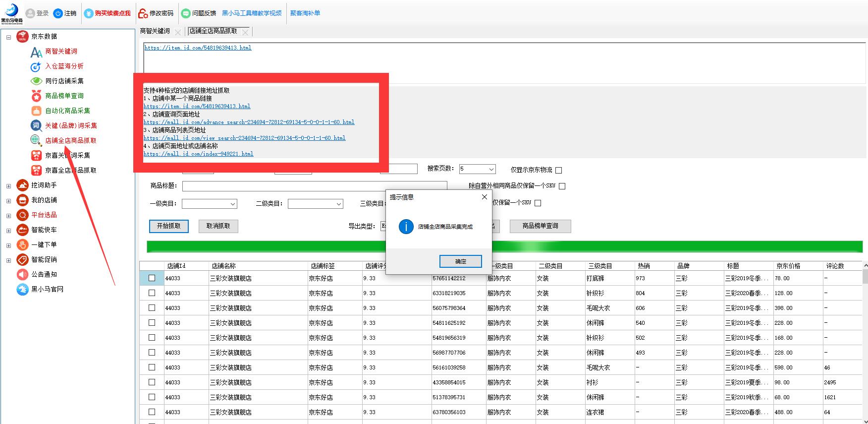868x424 pixels.
Task: Click the login user icon
Action: coord(30,13)
